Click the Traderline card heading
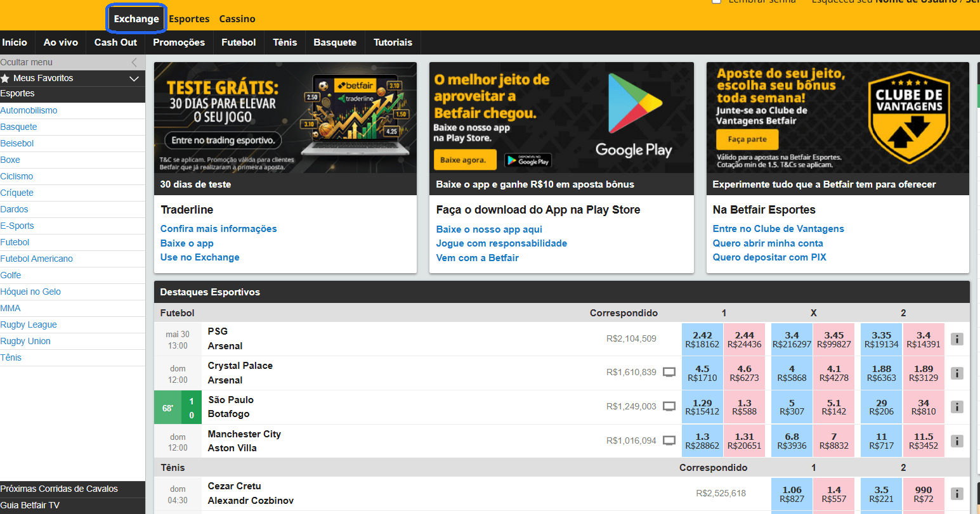 pyautogui.click(x=187, y=210)
